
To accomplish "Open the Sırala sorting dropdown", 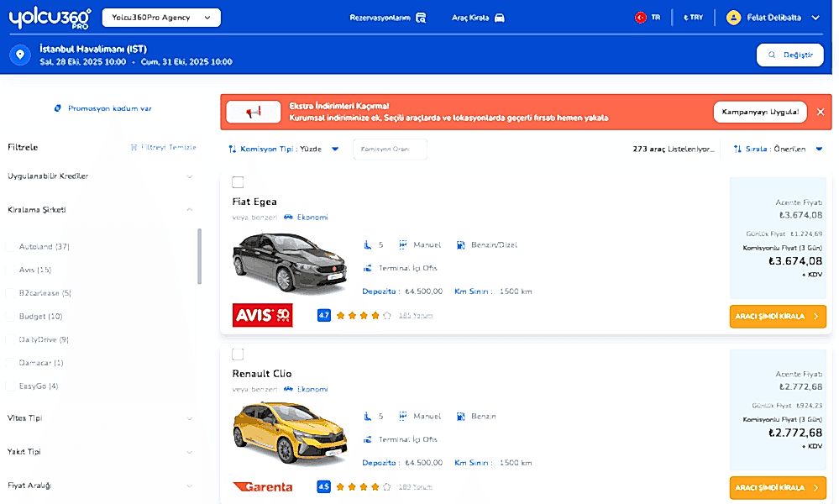I will [778, 149].
